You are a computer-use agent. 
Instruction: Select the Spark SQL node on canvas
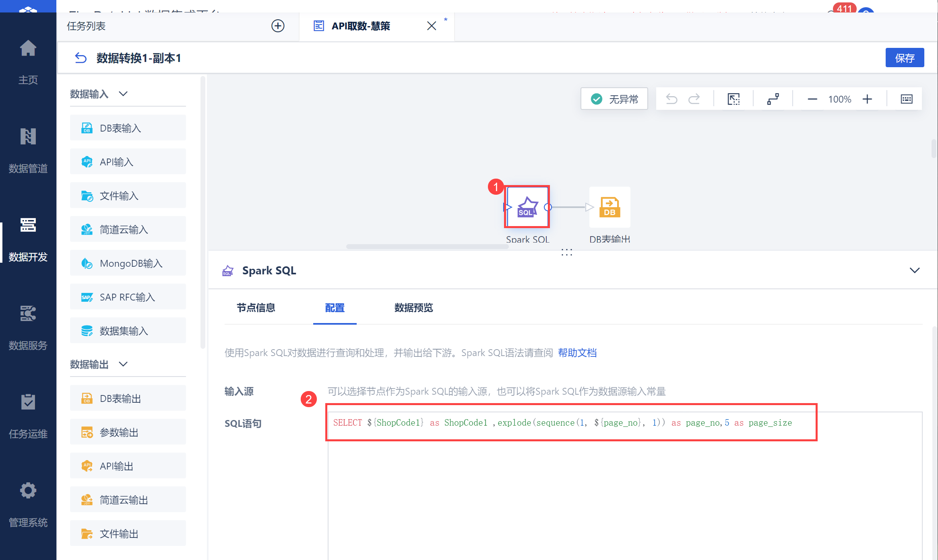[527, 207]
